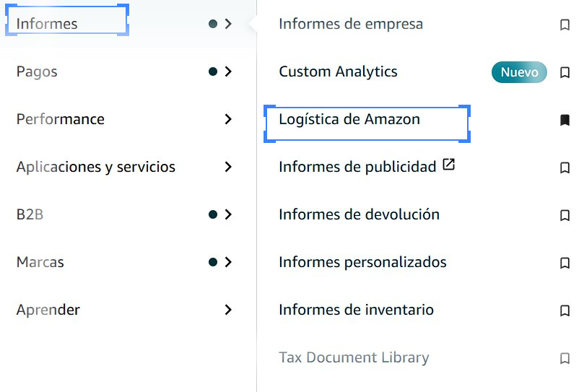The image size is (579, 392).
Task: Click the Nuevo badge
Action: [x=519, y=72]
